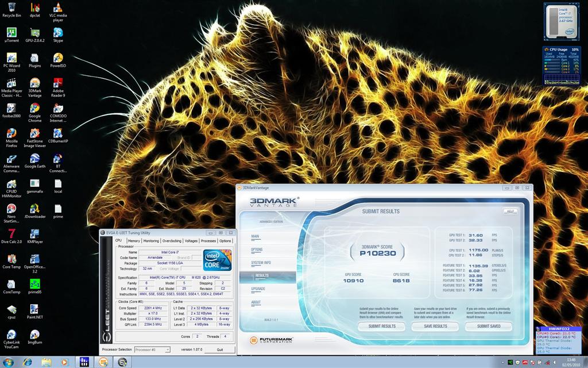
Task: Select the Overclocking tab in E-LEET
Action: point(172,241)
